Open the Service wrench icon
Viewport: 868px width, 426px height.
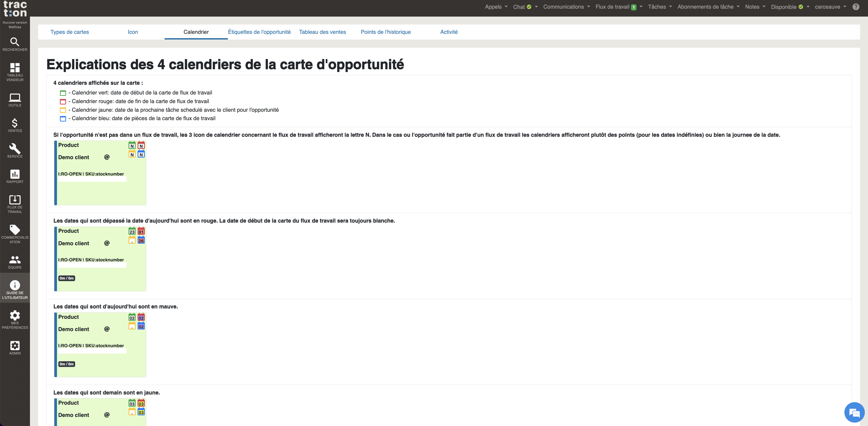[x=15, y=151]
